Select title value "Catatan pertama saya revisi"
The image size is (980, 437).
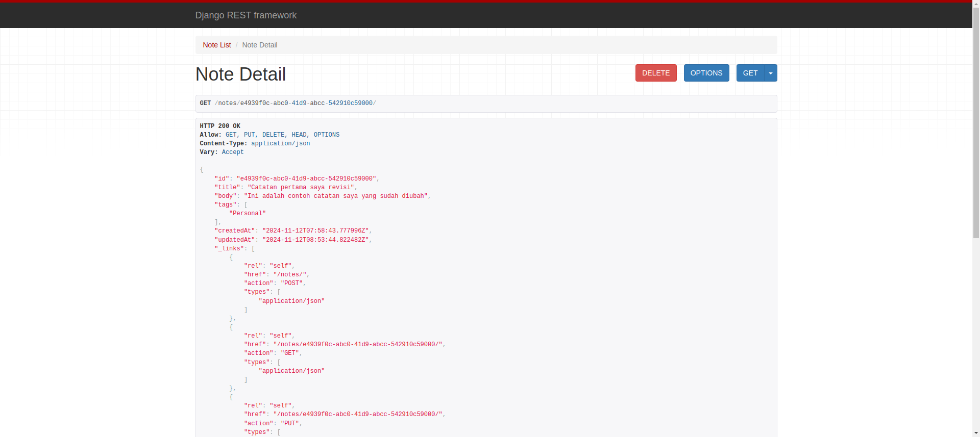301,188
